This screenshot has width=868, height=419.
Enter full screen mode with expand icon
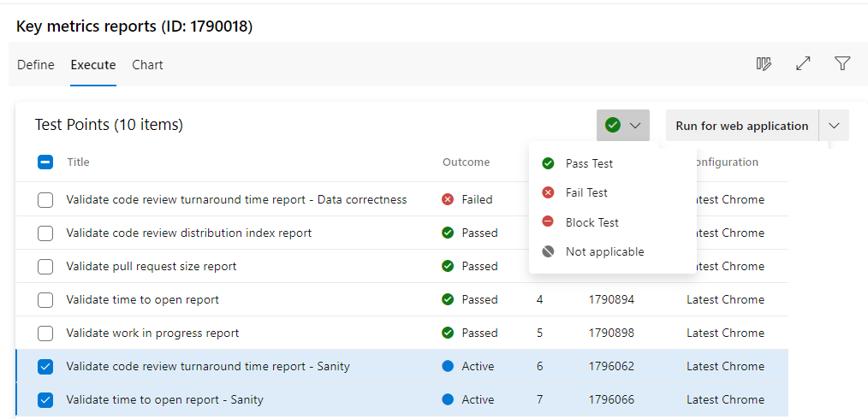coord(803,64)
